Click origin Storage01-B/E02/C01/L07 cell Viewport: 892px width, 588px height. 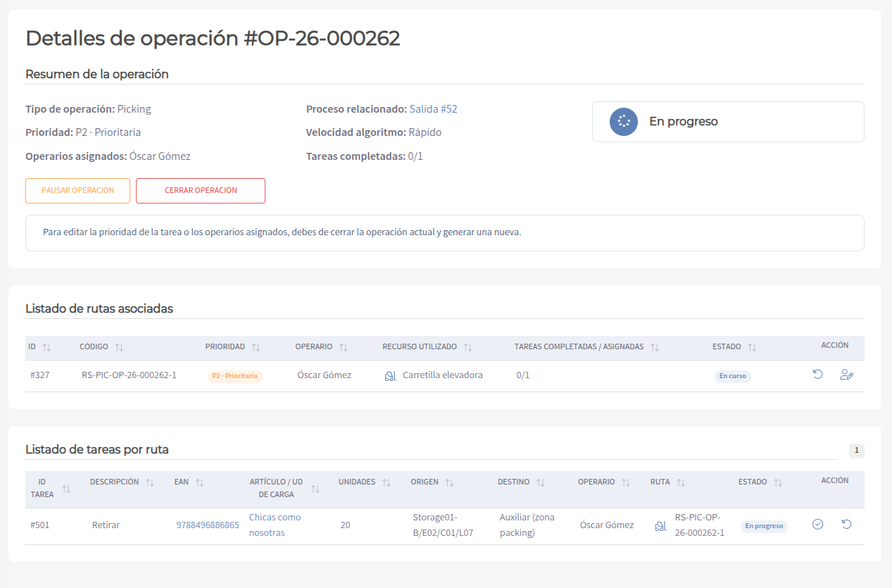click(443, 525)
